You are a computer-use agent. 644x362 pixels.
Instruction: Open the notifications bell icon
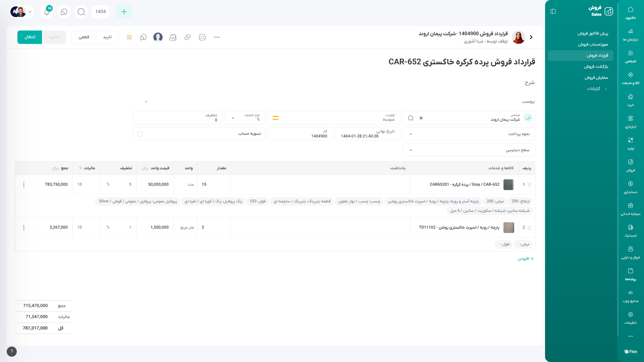(47, 12)
